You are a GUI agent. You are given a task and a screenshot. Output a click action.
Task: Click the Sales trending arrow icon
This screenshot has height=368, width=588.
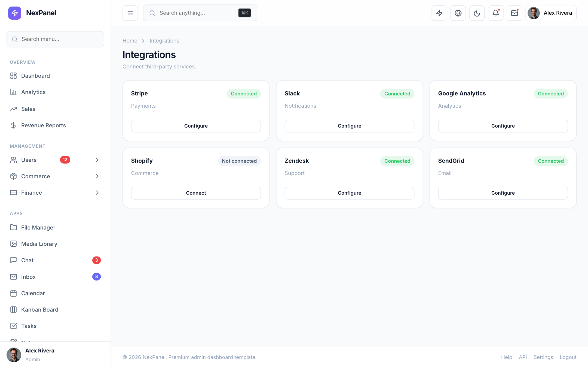(x=14, y=109)
